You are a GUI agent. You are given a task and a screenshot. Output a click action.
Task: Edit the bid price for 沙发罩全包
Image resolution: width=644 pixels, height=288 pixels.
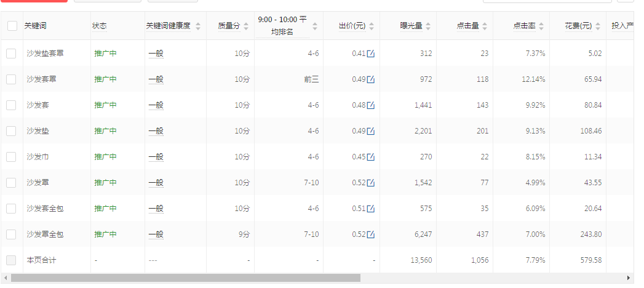coord(370,234)
